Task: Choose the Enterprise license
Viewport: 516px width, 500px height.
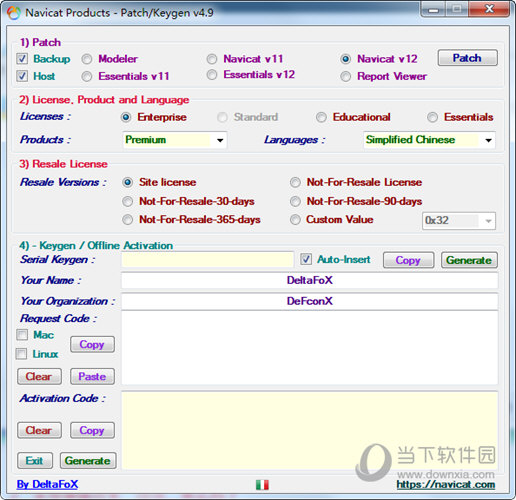Action: point(126,117)
